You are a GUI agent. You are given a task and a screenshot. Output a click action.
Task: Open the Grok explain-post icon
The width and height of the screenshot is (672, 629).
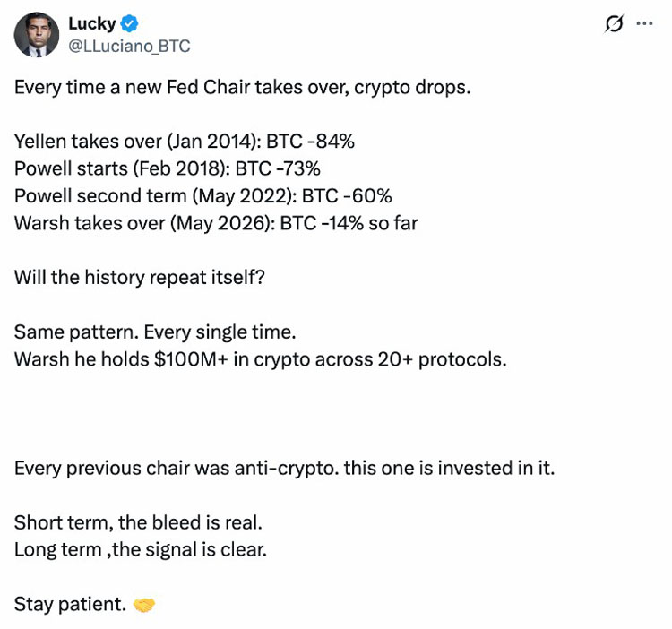[x=614, y=23]
